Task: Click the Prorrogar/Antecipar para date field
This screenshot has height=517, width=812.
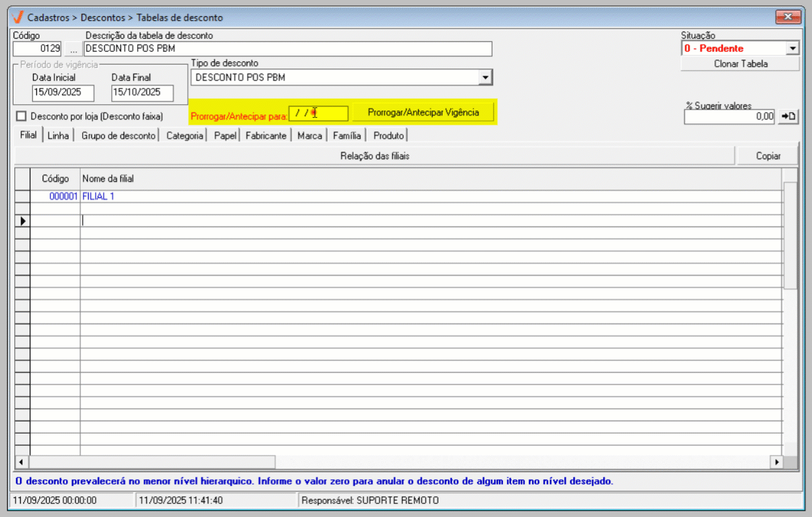Action: click(319, 113)
